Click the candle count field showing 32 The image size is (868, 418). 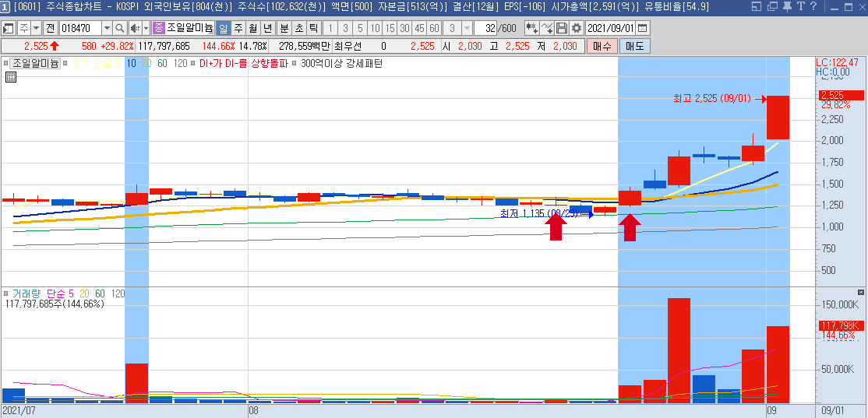tap(485, 28)
